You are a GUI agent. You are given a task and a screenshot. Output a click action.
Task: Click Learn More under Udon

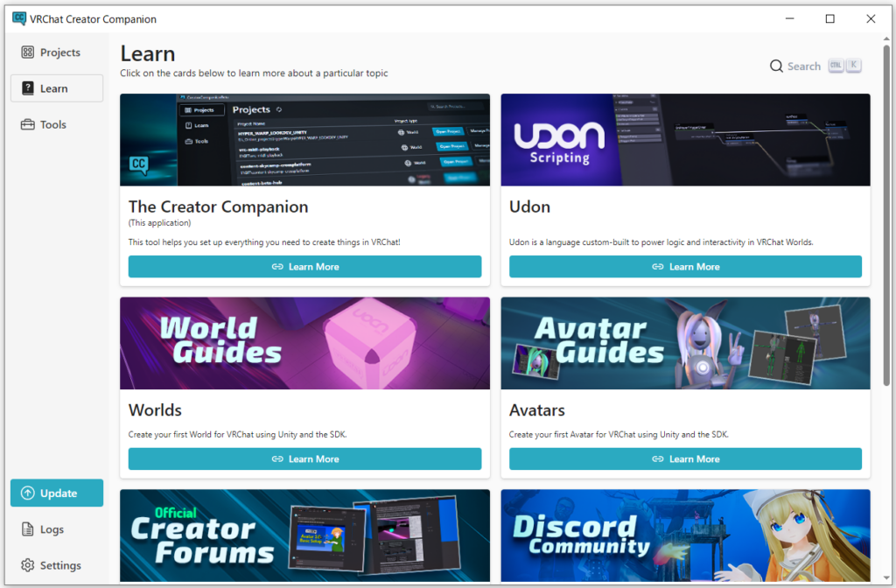coord(685,267)
